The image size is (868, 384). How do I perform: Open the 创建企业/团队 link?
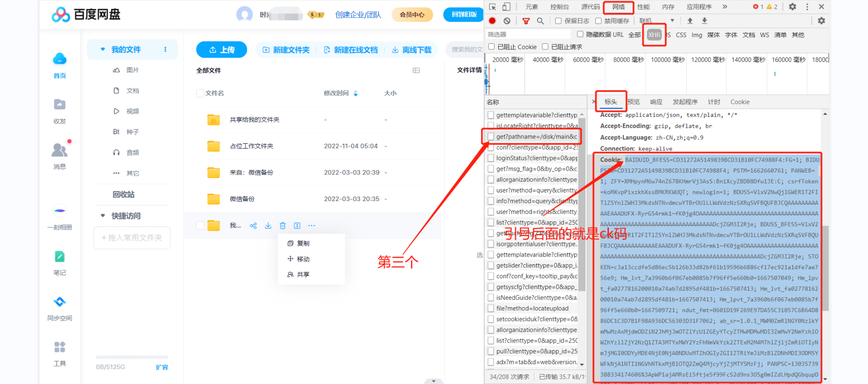(358, 14)
